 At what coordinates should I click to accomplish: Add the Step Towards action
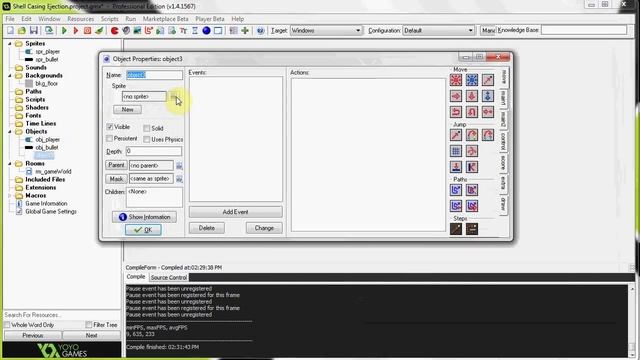click(x=456, y=229)
